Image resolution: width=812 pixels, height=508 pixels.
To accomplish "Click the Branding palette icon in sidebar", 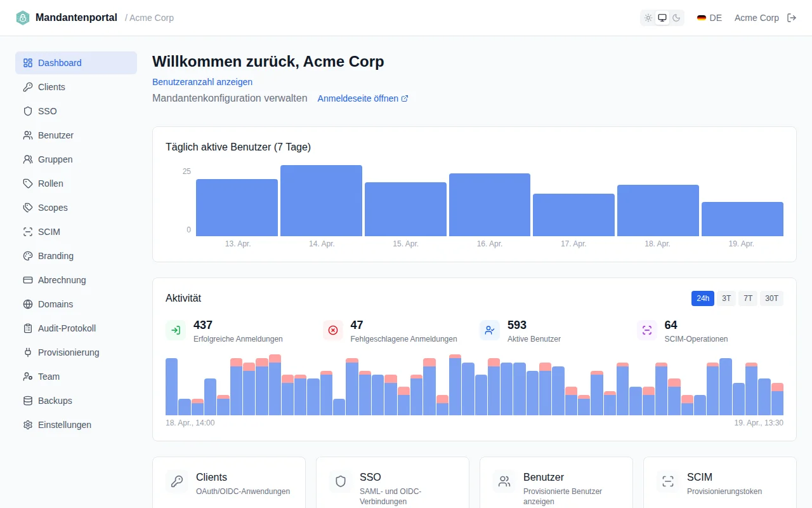I will point(28,256).
